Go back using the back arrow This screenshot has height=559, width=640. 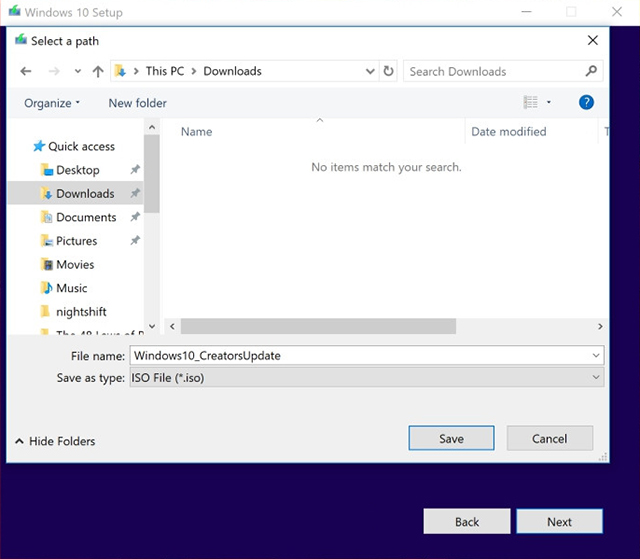[26, 71]
